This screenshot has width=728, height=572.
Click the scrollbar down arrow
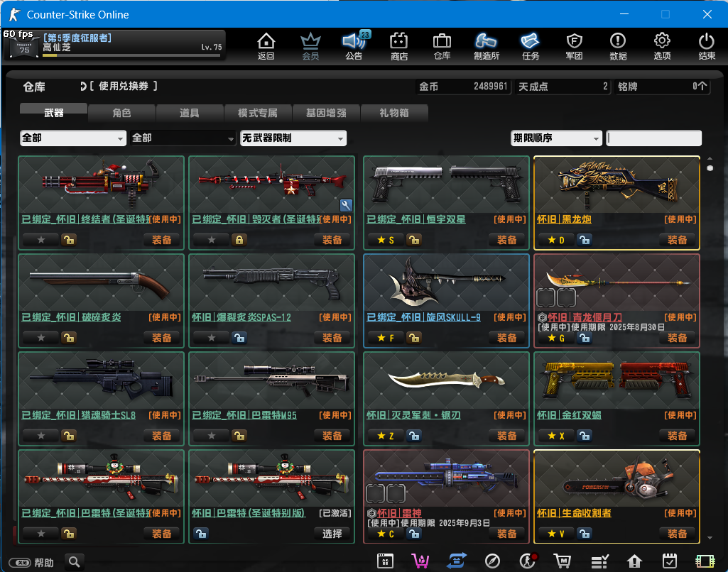tap(710, 538)
